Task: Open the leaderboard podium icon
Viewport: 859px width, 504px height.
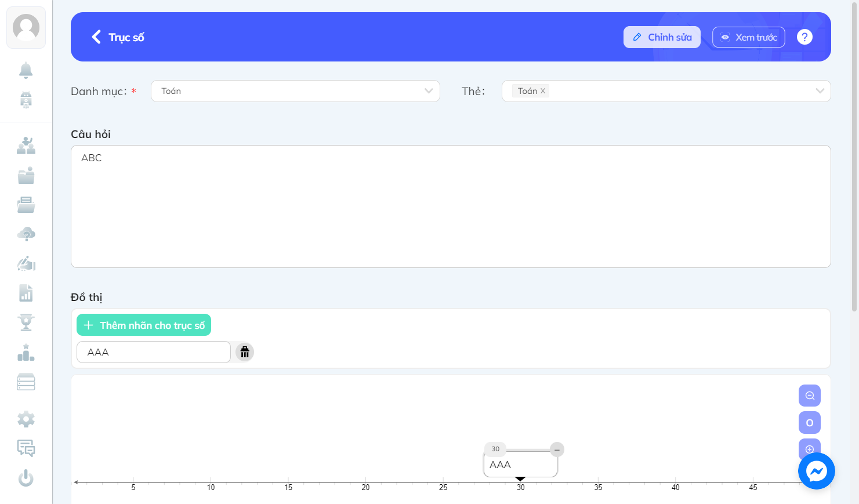Action: pos(26,352)
